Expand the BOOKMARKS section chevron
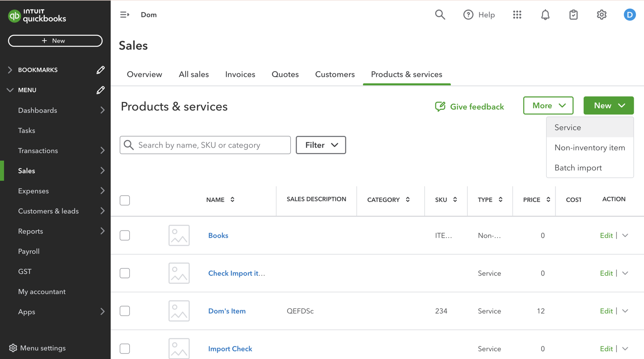Image resolution: width=644 pixels, height=359 pixels. 10,70
